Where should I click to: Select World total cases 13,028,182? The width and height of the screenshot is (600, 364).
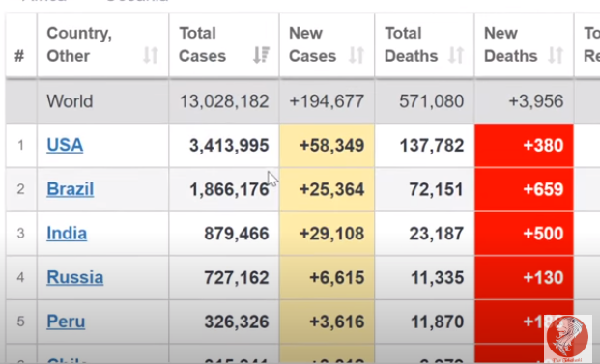coord(224,101)
